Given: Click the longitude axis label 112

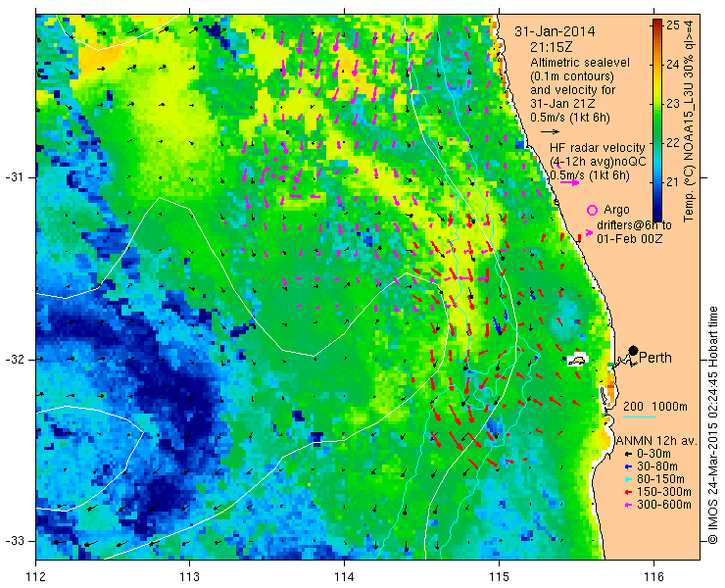Looking at the screenshot, I should coord(36,577).
